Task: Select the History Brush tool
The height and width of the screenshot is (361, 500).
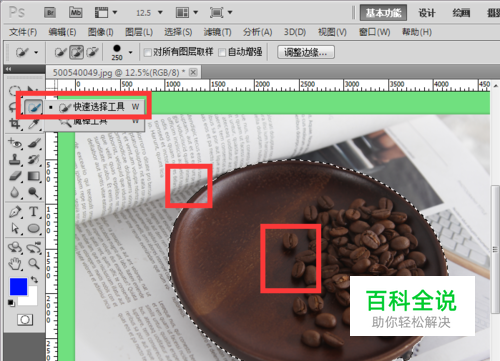Action: pyautogui.click(x=34, y=160)
